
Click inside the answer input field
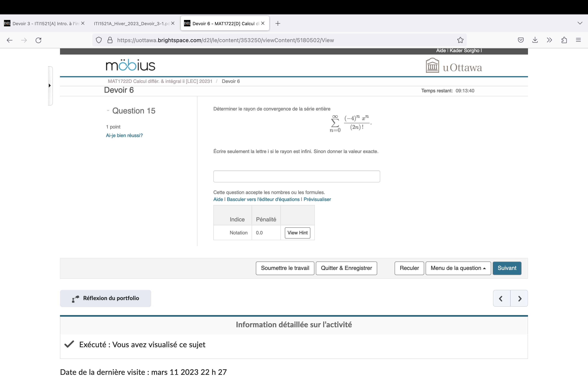tap(296, 176)
